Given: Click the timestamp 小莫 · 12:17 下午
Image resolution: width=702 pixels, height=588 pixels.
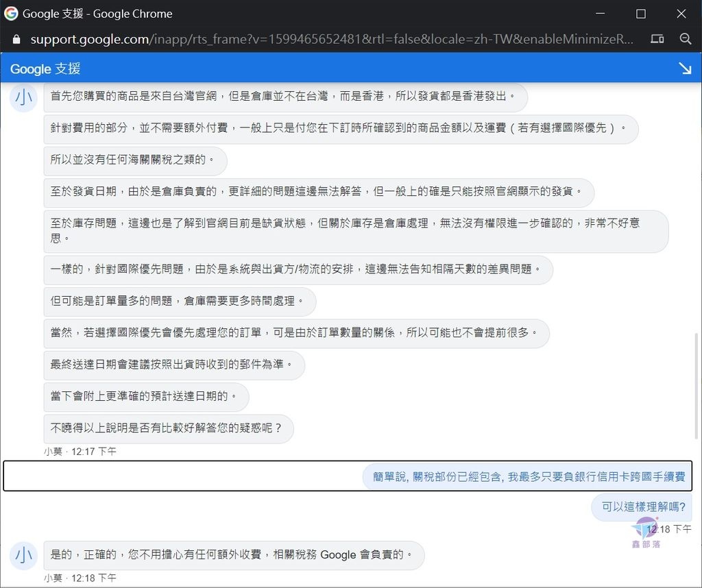Looking at the screenshot, I should pos(80,452).
